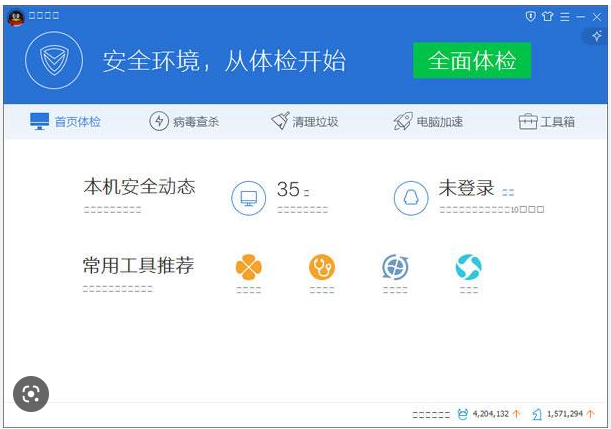Open the 清理垃圾 tab
This screenshot has width=611, height=429.
pyautogui.click(x=305, y=122)
